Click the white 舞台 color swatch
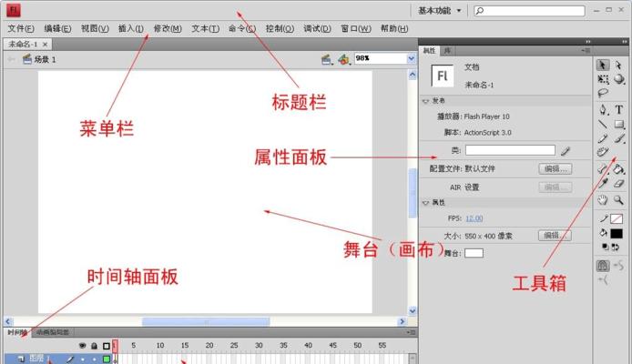 [474, 253]
